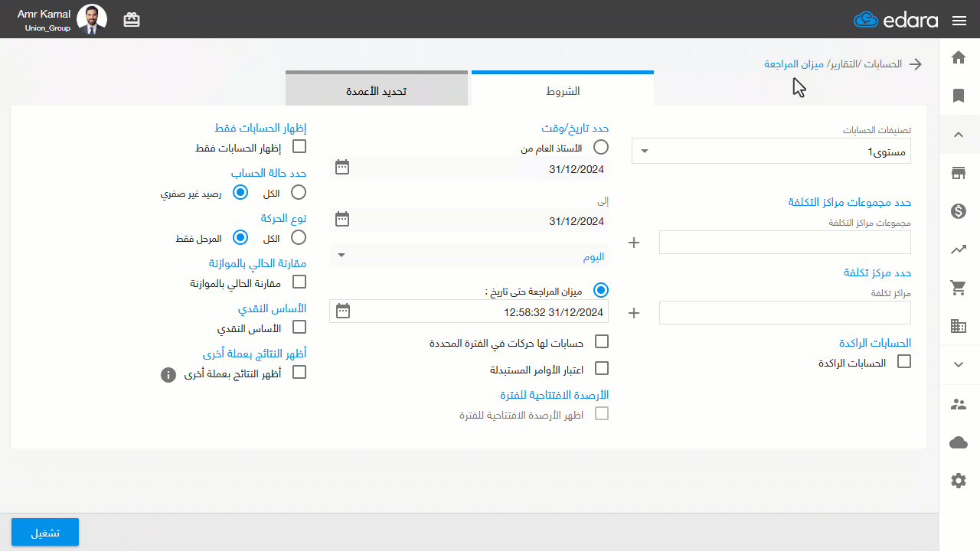Screen dimensions: 980x551
Task: Add مراكز تكلفة with plus icon
Action: 634,312
